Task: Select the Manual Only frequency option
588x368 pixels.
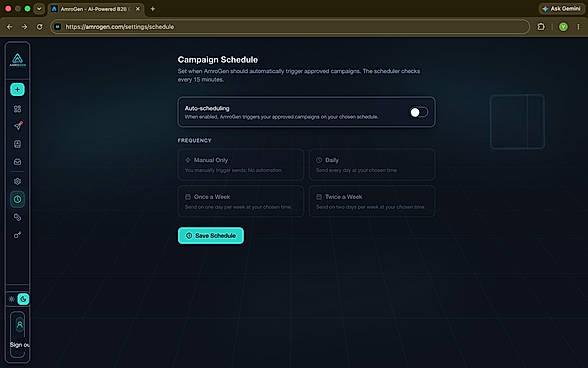Action: 241,165
